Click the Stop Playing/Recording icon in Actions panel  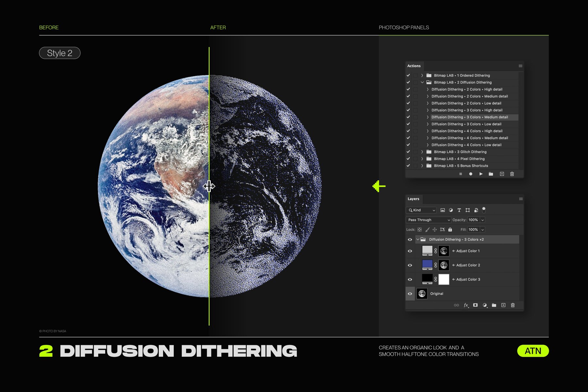(461, 174)
